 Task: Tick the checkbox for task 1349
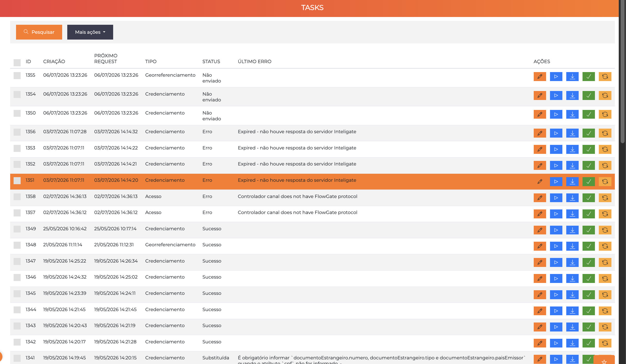click(x=17, y=229)
